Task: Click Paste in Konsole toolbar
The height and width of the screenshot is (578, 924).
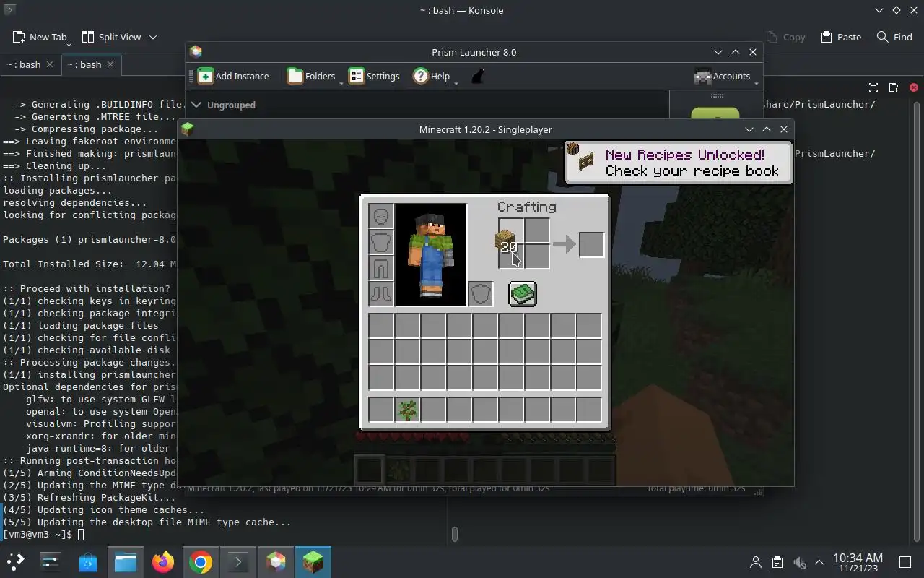Action: (841, 37)
